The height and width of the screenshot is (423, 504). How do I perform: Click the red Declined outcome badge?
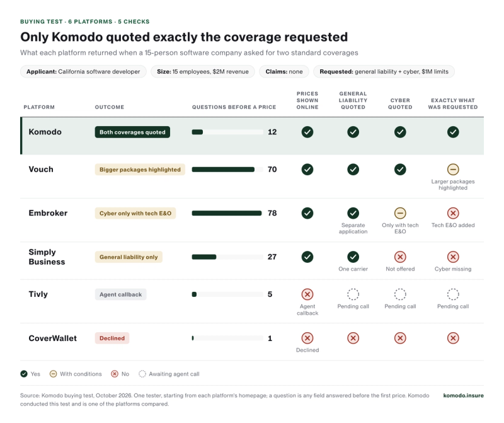coord(112,338)
